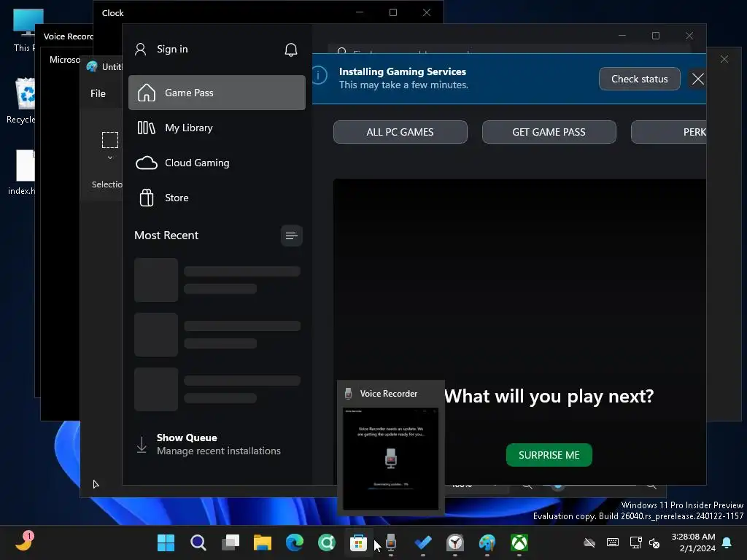Switch to Voice Recorder taskbar icon
Image resolution: width=747 pixels, height=560 pixels.
pyautogui.click(x=391, y=542)
